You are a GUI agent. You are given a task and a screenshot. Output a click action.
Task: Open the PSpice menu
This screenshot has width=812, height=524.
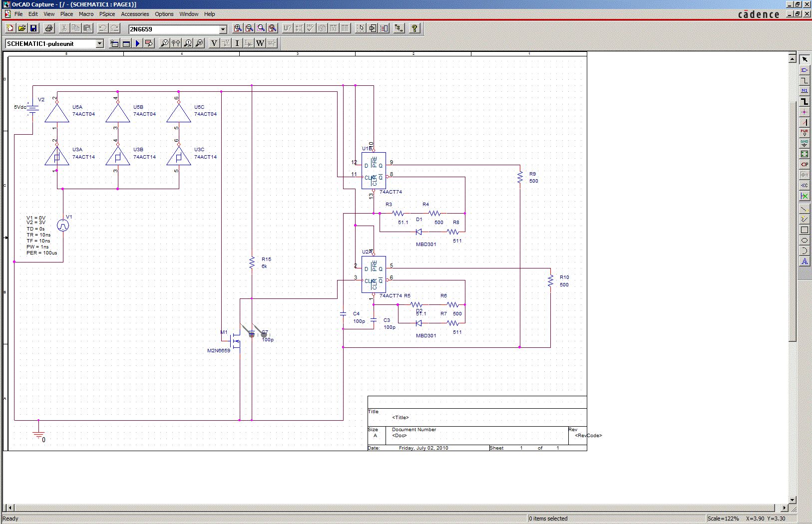click(107, 14)
